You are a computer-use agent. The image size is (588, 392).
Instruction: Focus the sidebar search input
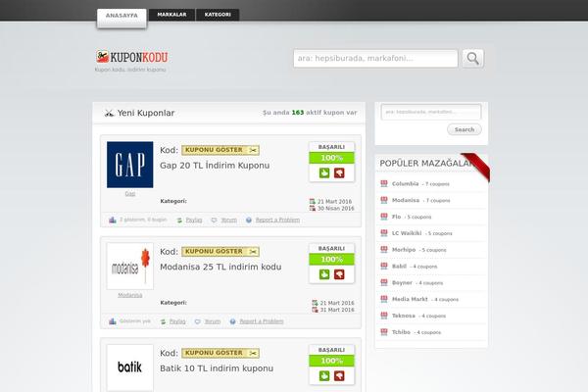point(431,112)
